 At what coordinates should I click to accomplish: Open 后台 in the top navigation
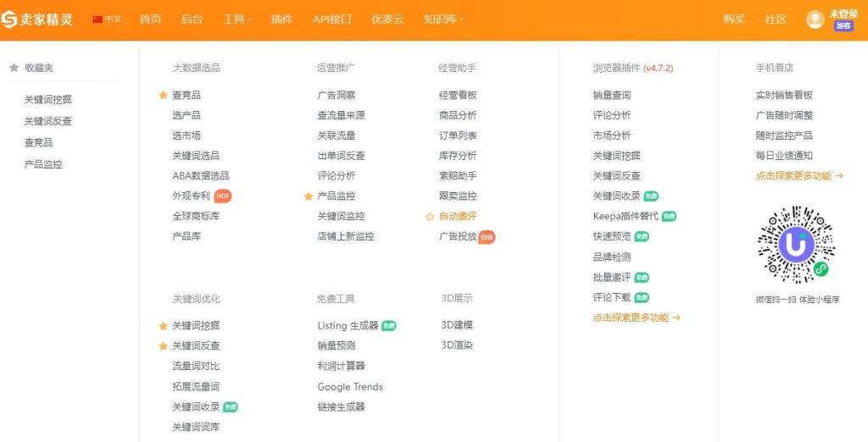click(192, 19)
